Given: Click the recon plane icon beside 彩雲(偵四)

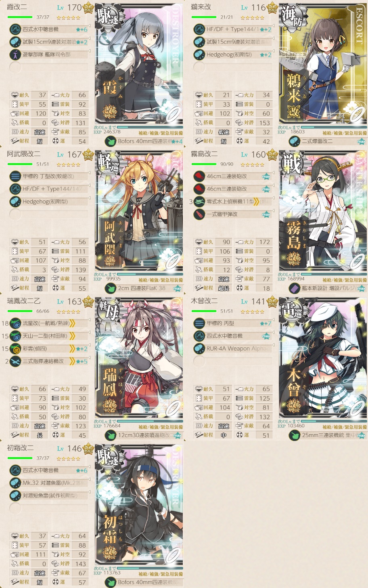Looking at the screenshot, I should pyautogui.click(x=15, y=348).
